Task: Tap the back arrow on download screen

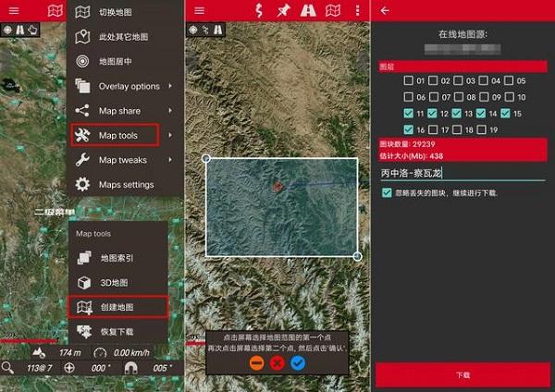Action: coord(385,10)
